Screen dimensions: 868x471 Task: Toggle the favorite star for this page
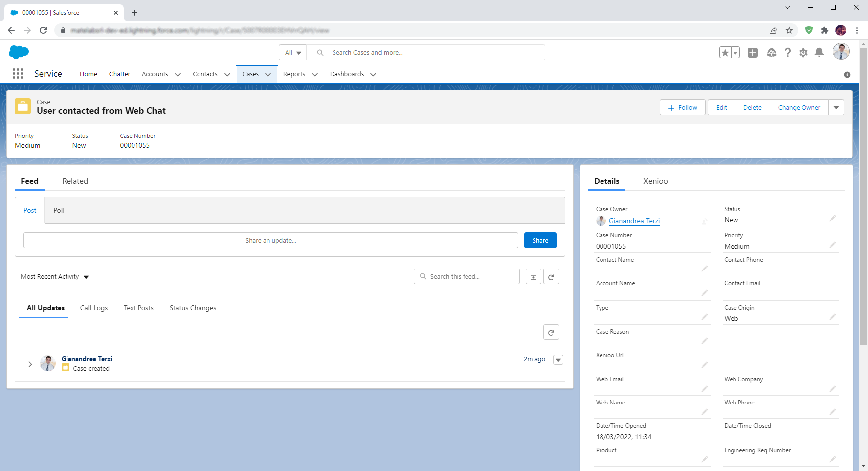(x=725, y=52)
